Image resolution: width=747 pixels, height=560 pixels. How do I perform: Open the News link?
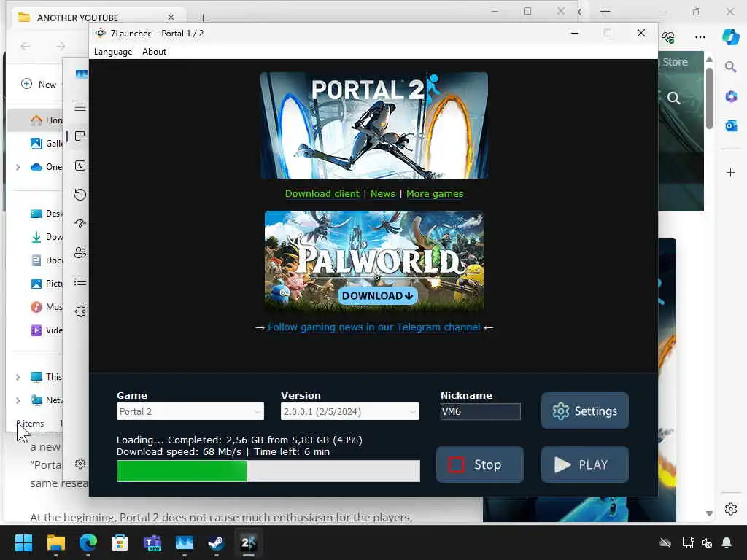pos(382,193)
